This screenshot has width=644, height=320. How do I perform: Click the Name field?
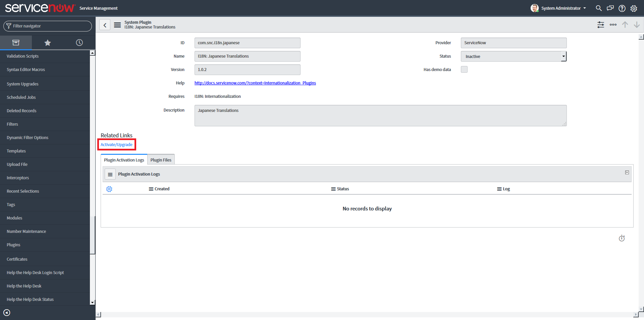(248, 56)
